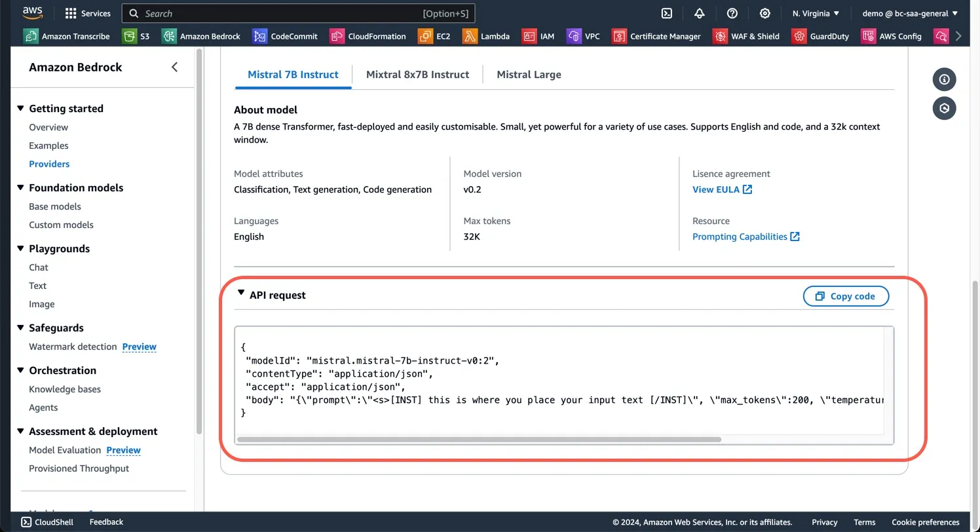Open EC2 favorites shortcut
This screenshot has height=532, width=980.
434,36
